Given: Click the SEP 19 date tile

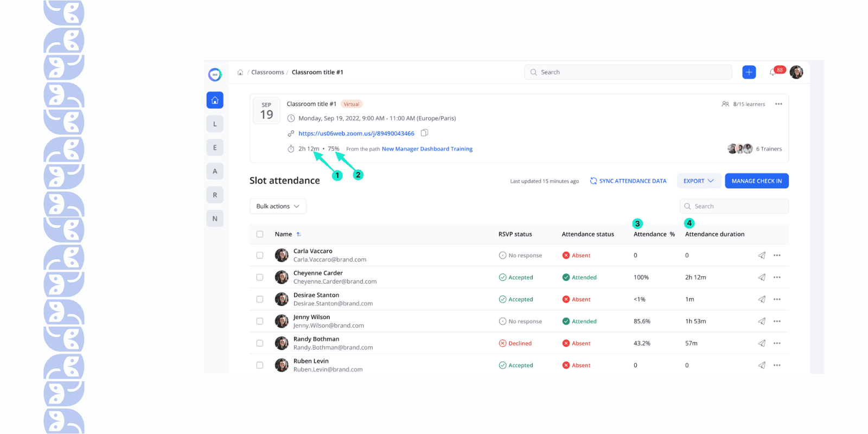Looking at the screenshot, I should point(266,111).
